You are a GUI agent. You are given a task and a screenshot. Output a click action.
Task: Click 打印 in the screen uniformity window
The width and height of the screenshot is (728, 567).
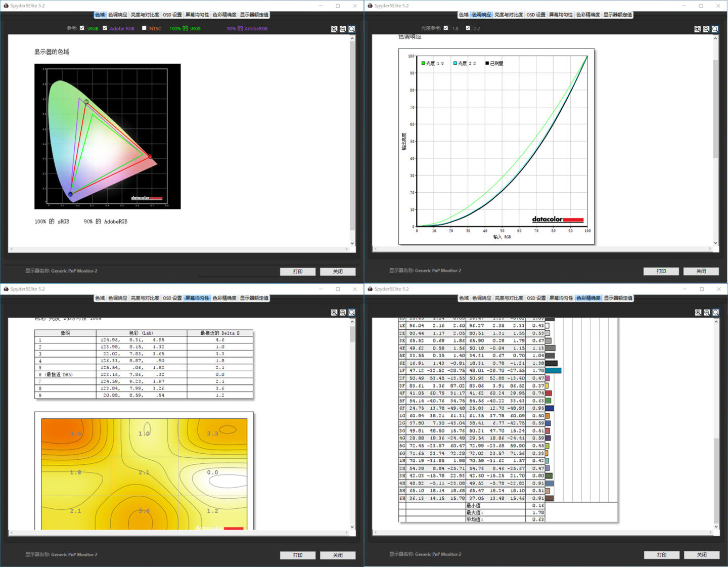tap(298, 555)
